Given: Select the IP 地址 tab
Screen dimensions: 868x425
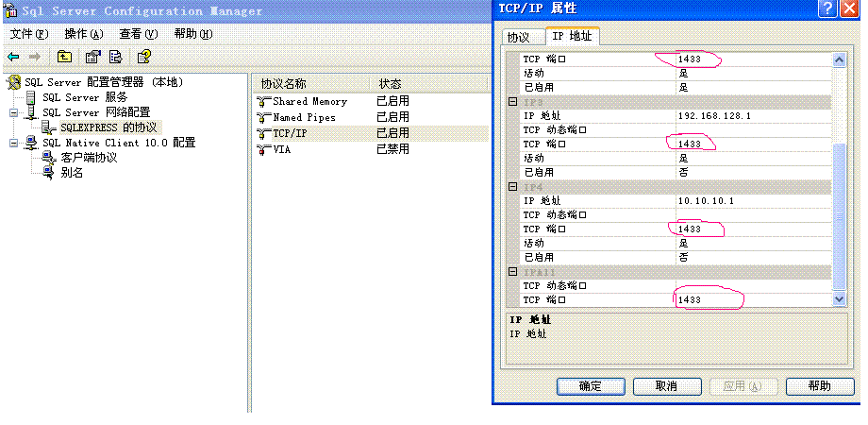Looking at the screenshot, I should tap(573, 36).
